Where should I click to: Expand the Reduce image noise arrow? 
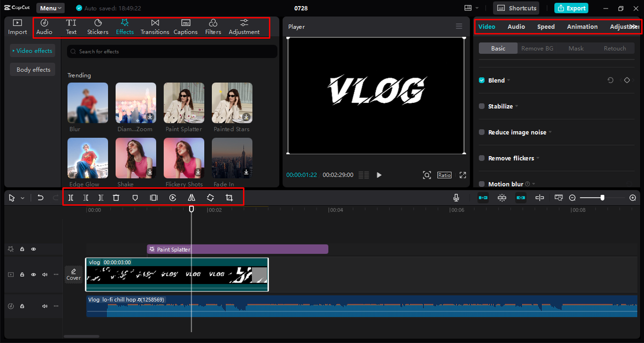coord(550,132)
